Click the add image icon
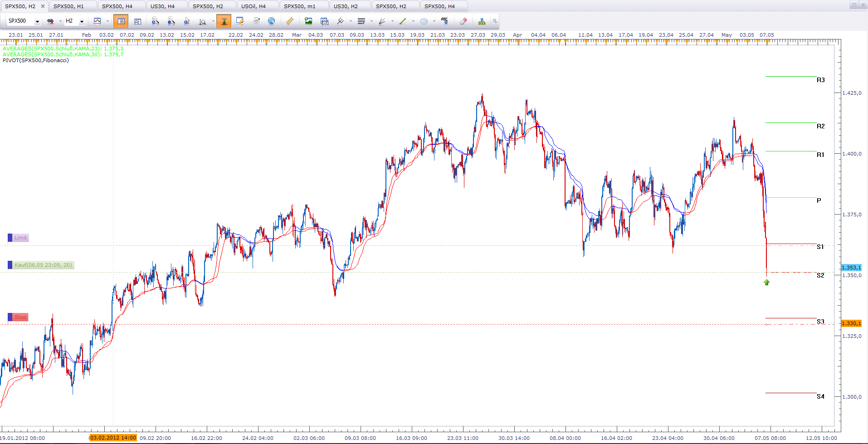This screenshot has height=444, width=868. click(308, 21)
